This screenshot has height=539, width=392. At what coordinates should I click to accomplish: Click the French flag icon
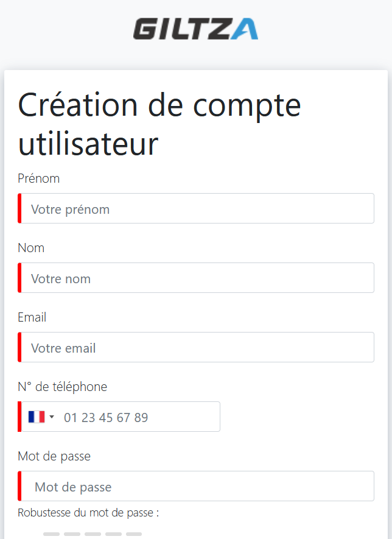[x=37, y=417]
